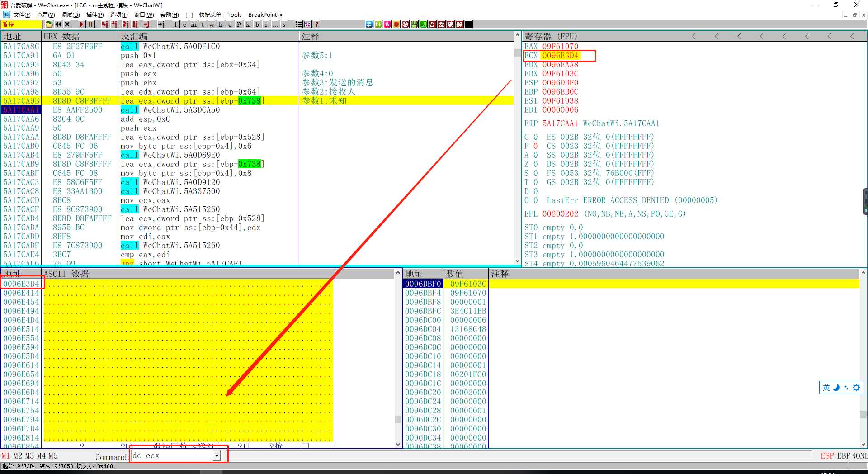This screenshot has width=868, height=474.
Task: Click the Command input field with 'dc ecx'
Action: click(172, 456)
